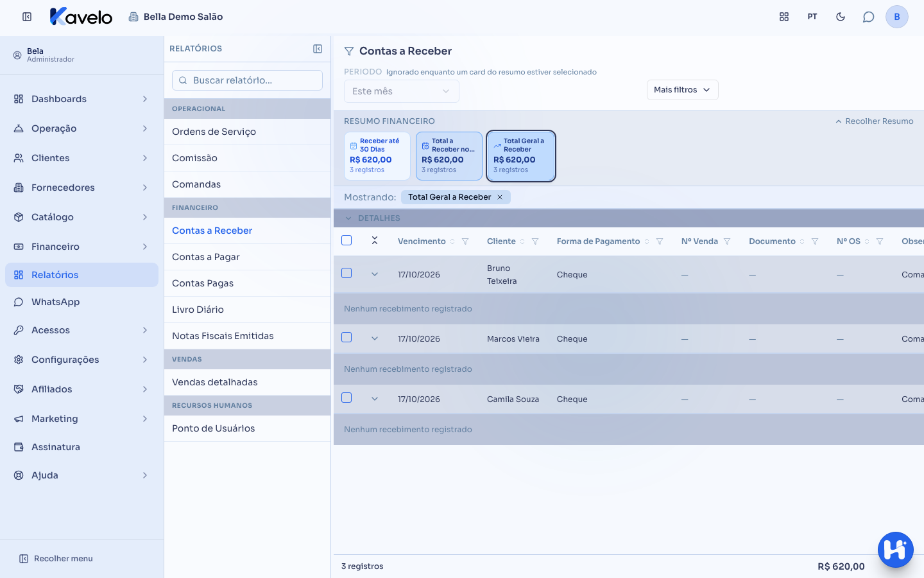Open the Ordens de Serviço report
Image resolution: width=924 pixels, height=578 pixels.
(x=247, y=132)
